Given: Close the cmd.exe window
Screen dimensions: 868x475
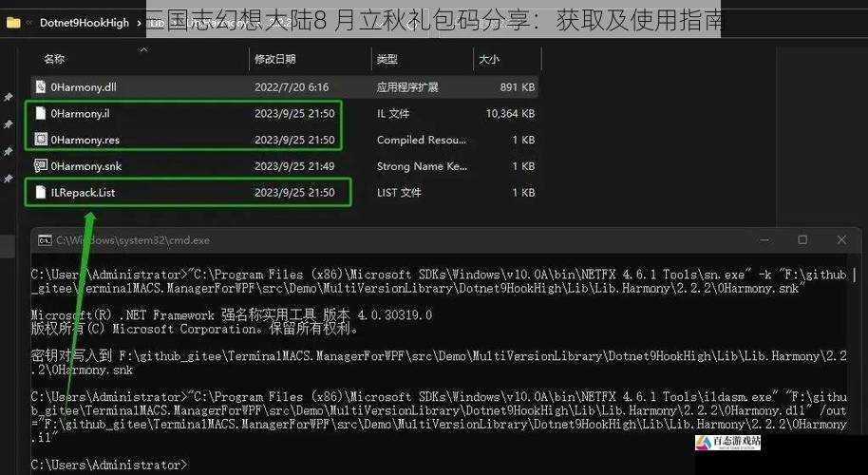Looking at the screenshot, I should pyautogui.click(x=841, y=239).
